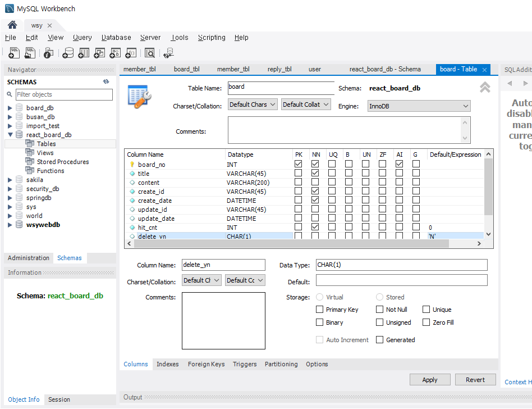The image size is (532, 409).
Task: Click the Revert button
Action: (475, 380)
